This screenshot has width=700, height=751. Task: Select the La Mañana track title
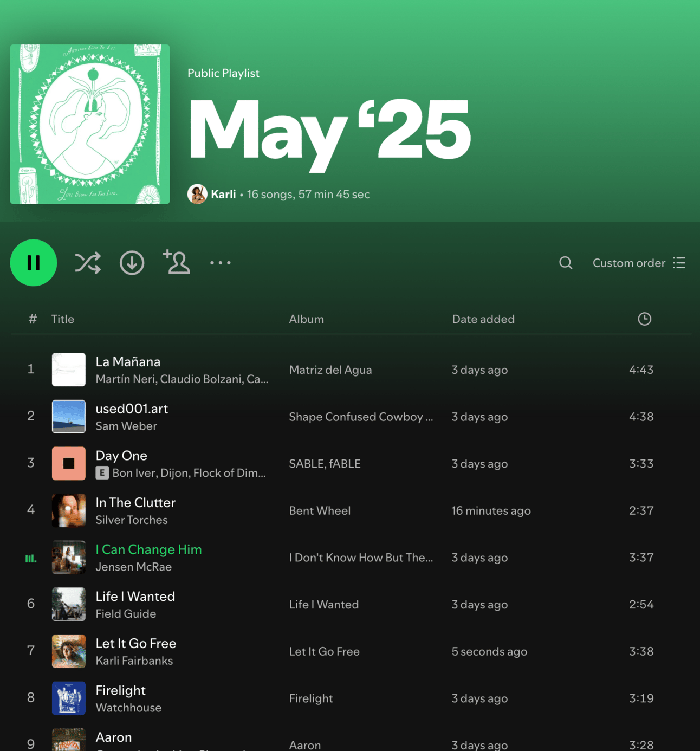coord(128,362)
